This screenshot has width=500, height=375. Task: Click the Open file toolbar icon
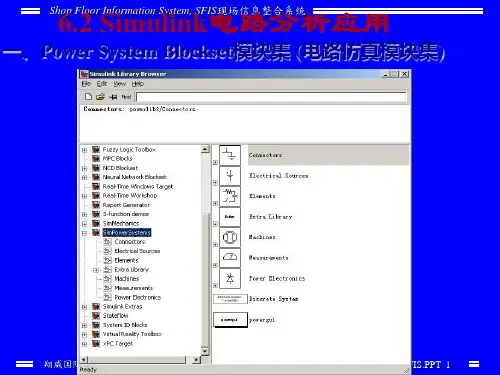pyautogui.click(x=100, y=97)
